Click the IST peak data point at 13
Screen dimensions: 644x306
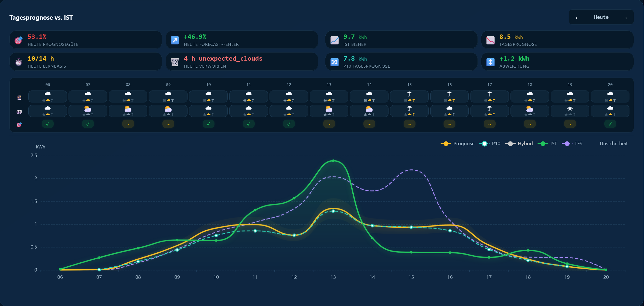[x=333, y=161]
